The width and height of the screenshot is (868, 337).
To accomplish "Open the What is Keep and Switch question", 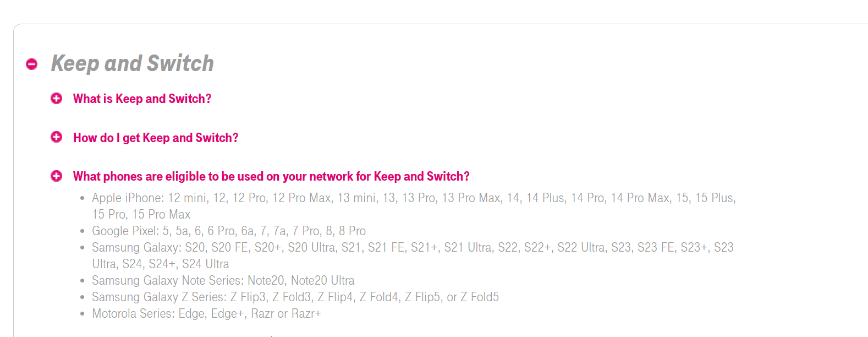I will (x=142, y=99).
